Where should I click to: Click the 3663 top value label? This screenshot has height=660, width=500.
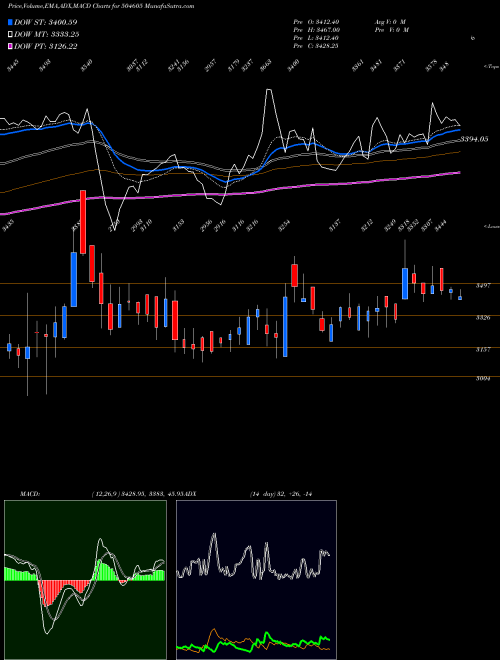coord(266,66)
